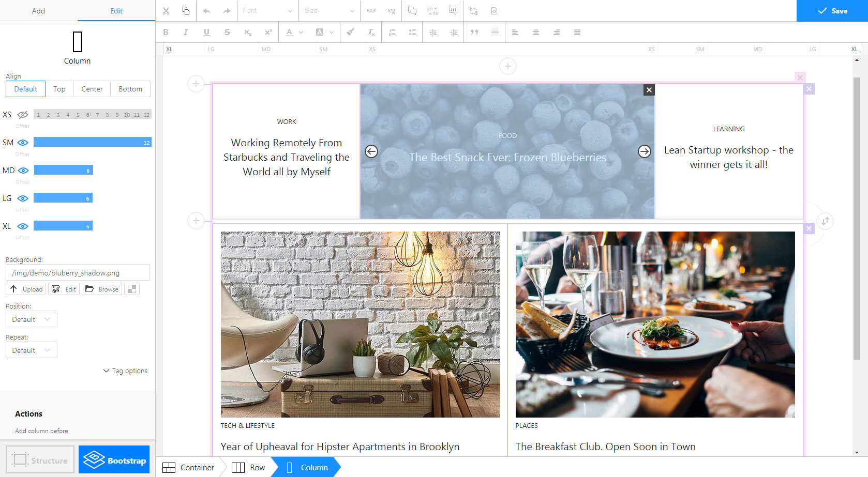Align text right
This screenshot has width=868, height=477.
[x=557, y=32]
